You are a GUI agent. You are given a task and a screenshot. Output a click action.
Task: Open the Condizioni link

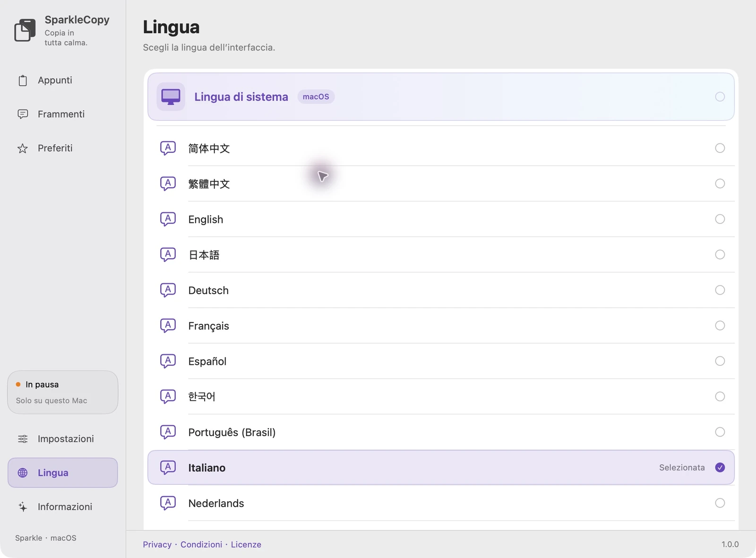coord(201,544)
